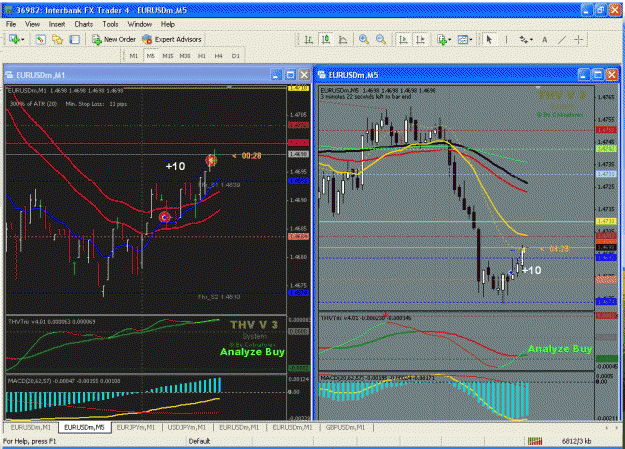Click the EURUSDm,M5 window title icon
Image resolution: width=625 pixels, height=449 pixels.
click(321, 75)
